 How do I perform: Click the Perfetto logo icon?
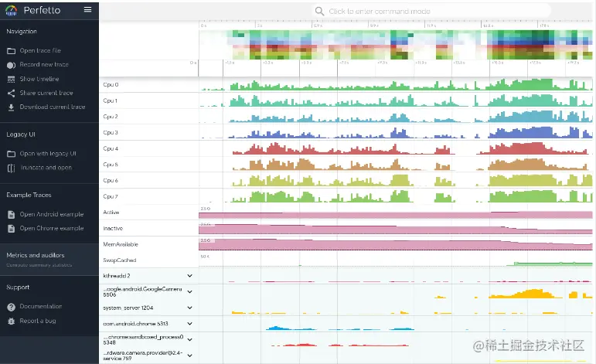[11, 10]
